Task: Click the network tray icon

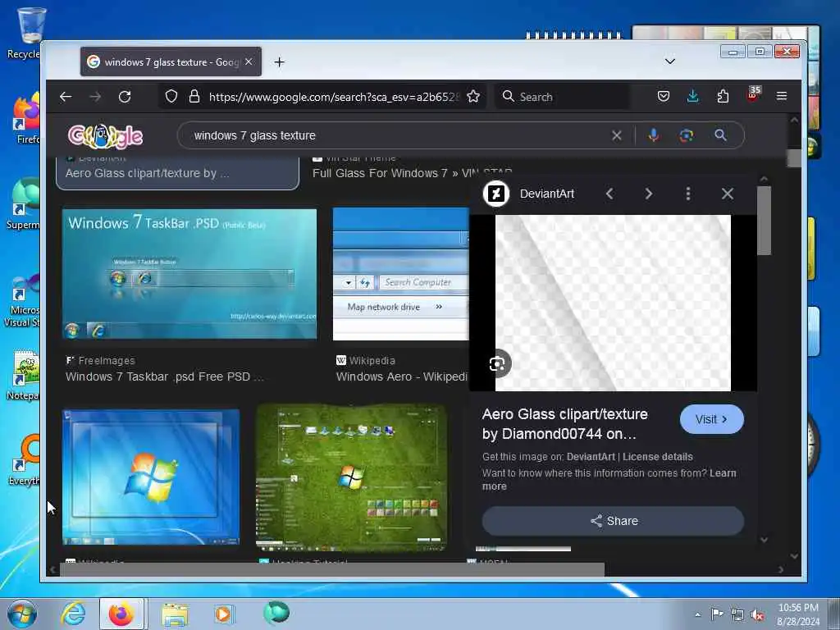Action: 737,614
